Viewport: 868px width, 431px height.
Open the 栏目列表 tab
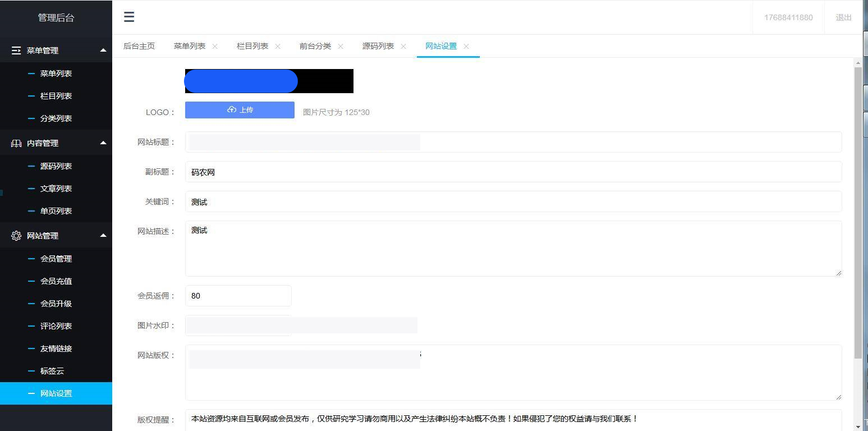coord(251,46)
